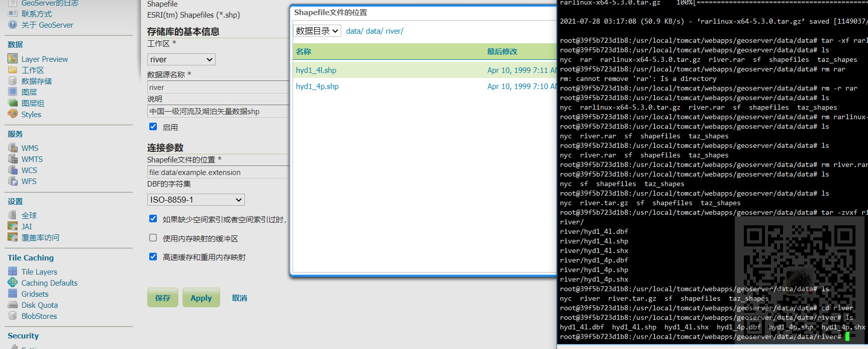Open the DBF charset ISO-8859-1 dropdown
Screen dimensions: 868x349
pos(196,200)
